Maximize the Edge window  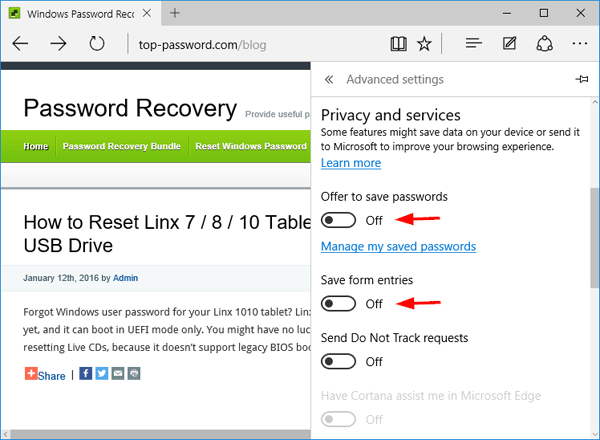544,13
